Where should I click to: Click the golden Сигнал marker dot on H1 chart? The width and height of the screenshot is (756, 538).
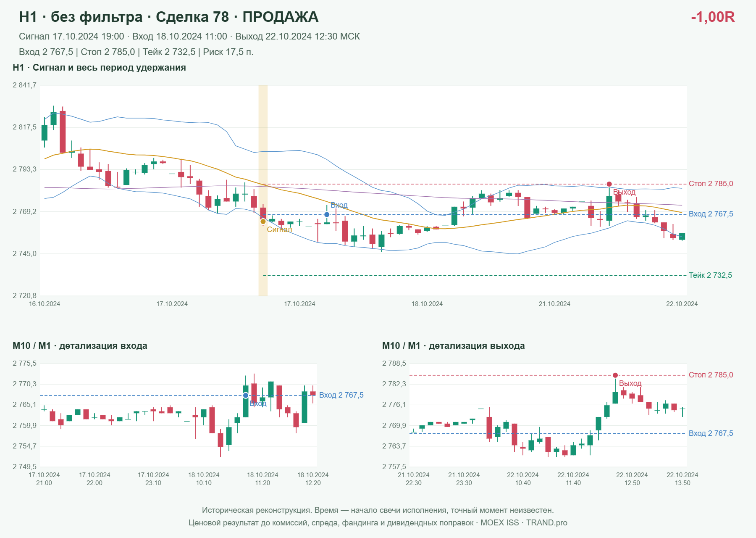[263, 222]
